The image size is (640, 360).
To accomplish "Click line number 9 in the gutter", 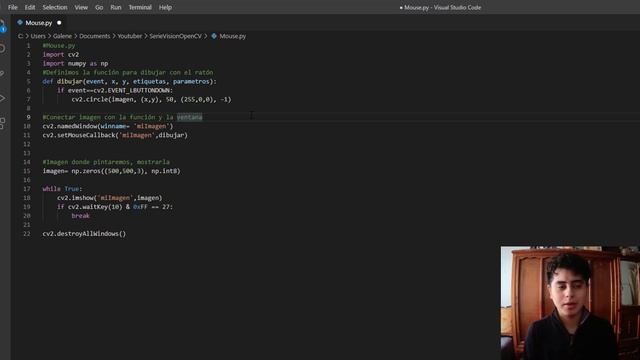I will (28, 117).
